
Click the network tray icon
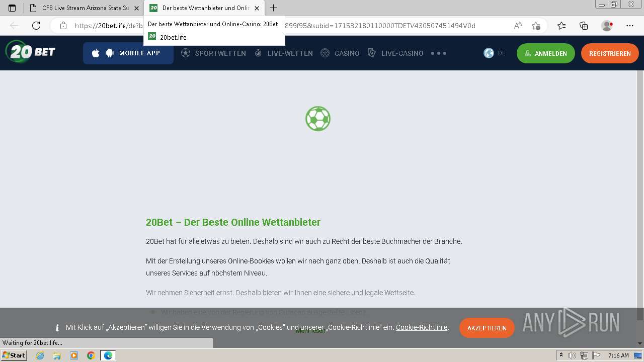click(584, 355)
